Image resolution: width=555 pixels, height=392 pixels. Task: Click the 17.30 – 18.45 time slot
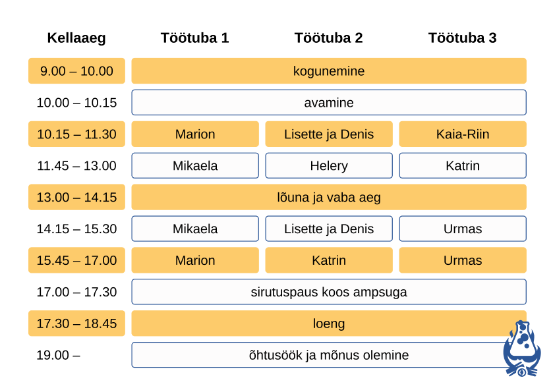point(76,323)
